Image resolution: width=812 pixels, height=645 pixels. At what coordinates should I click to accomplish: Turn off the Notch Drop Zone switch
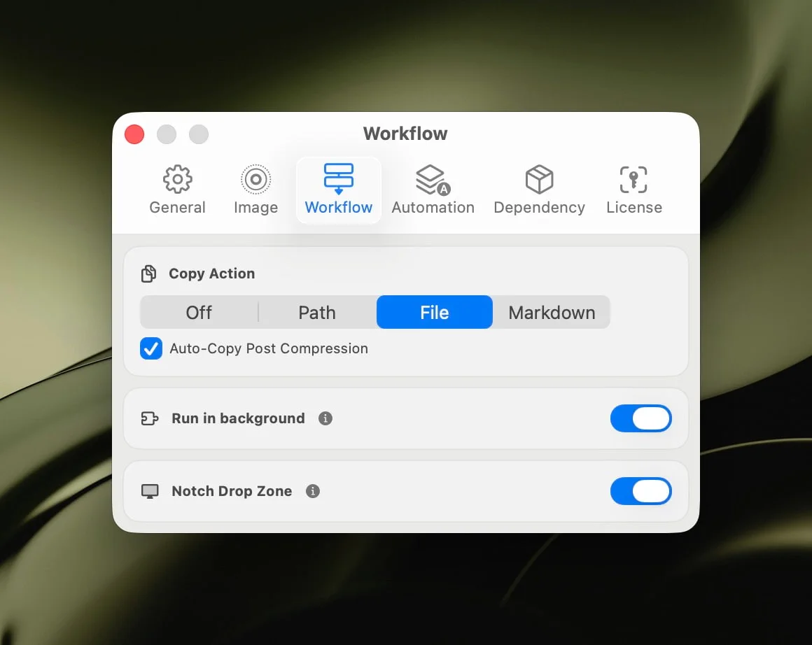click(x=640, y=491)
